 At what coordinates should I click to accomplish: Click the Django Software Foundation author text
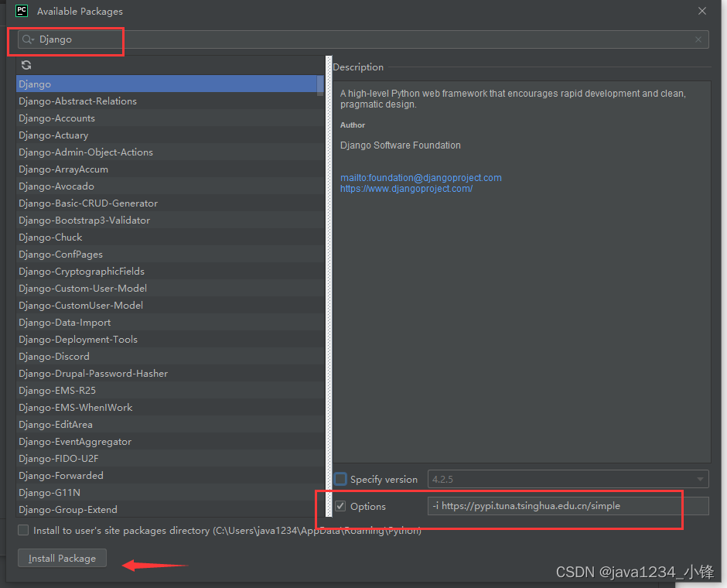401,145
